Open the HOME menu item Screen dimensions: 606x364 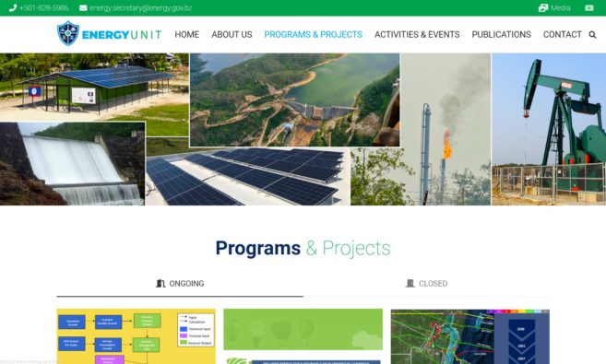(186, 35)
